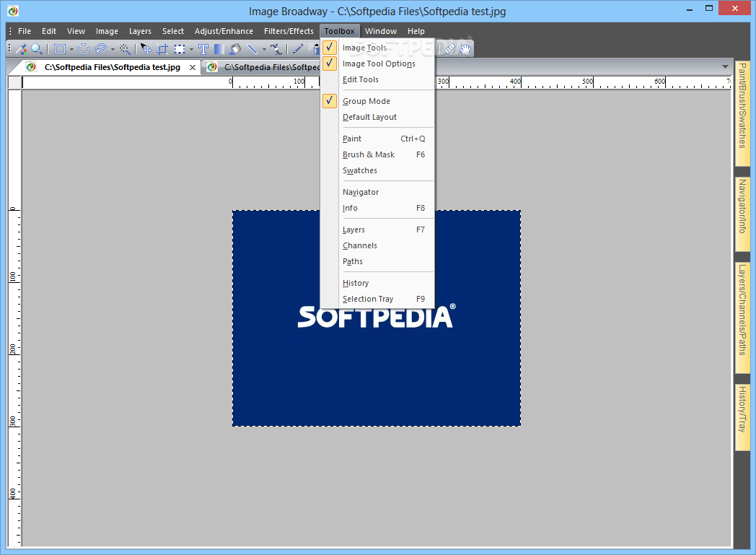Choose Swatches from Toolbox menu

pyautogui.click(x=377, y=171)
